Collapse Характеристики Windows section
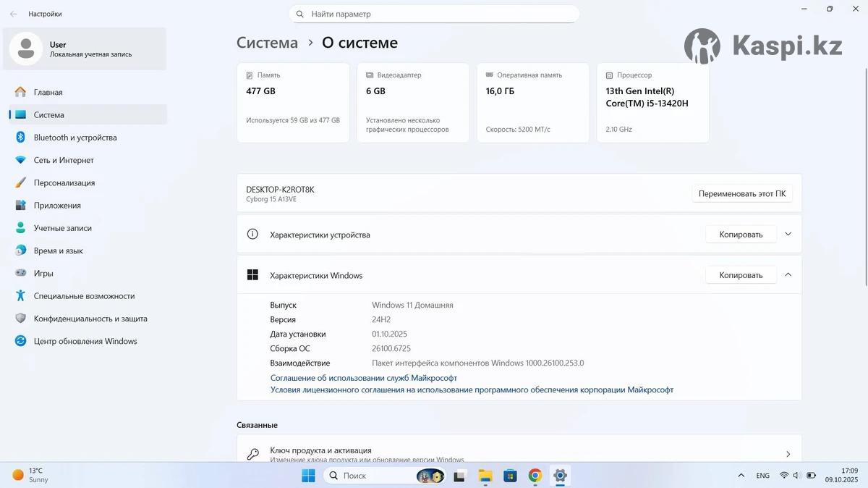This screenshot has height=488, width=868. point(788,274)
